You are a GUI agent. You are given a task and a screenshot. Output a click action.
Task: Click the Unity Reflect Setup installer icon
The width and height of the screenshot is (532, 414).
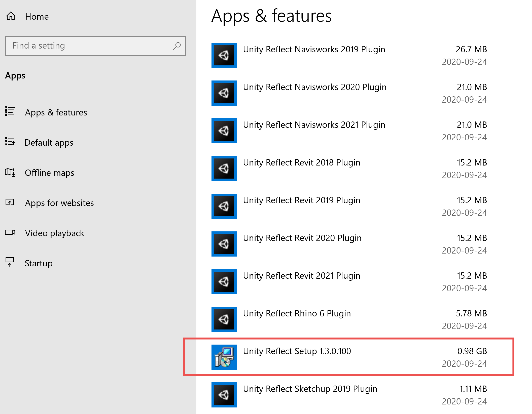224,357
